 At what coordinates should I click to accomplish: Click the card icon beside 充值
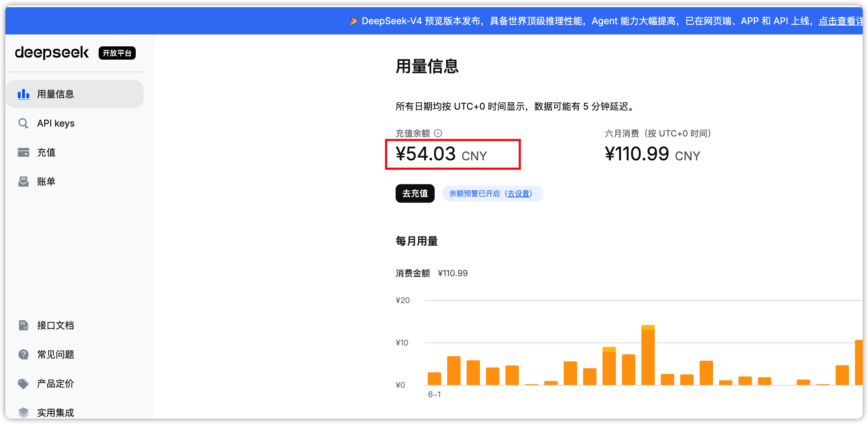pos(23,152)
